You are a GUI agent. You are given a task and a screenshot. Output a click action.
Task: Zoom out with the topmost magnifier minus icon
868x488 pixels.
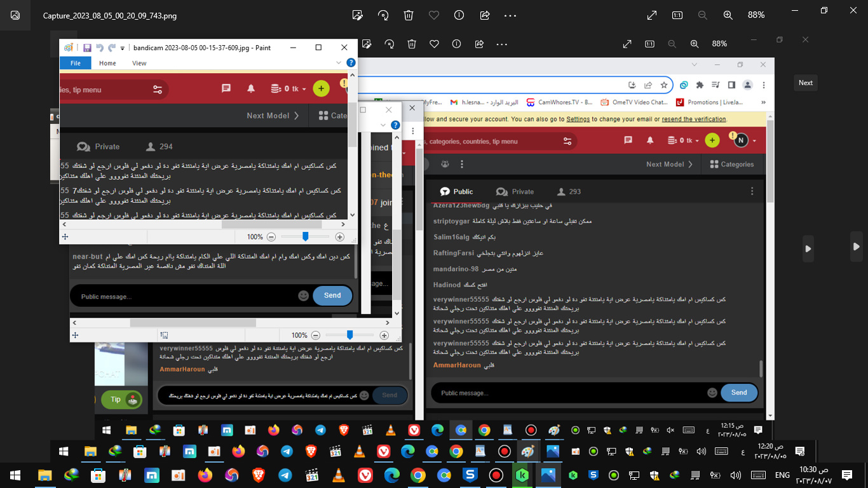[x=702, y=15]
